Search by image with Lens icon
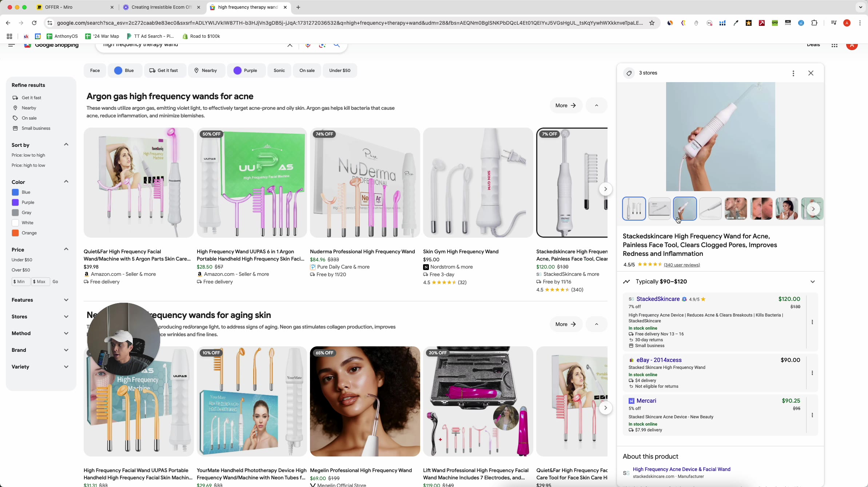Screen dimensions: 868x487 click(322, 45)
